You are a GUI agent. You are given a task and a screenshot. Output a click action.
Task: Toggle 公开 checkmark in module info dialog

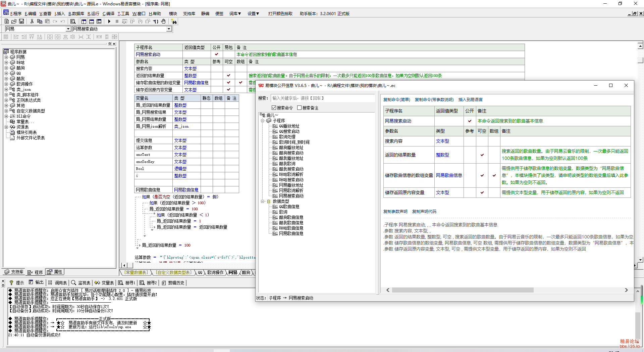point(470,121)
